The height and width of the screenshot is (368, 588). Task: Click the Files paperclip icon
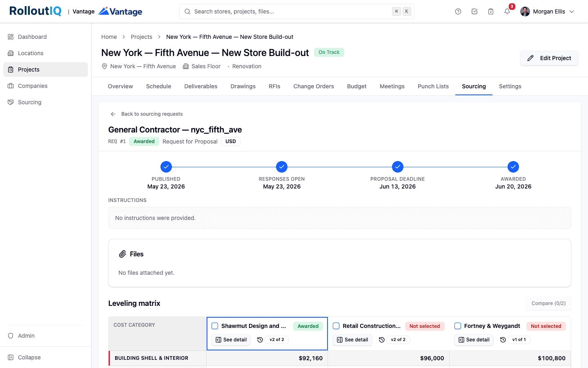[122, 254]
